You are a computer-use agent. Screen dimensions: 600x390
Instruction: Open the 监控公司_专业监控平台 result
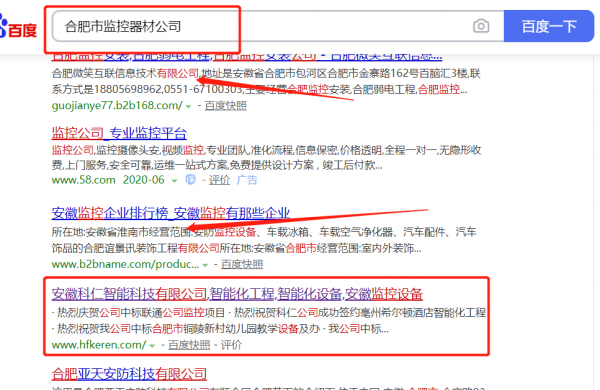(x=119, y=133)
